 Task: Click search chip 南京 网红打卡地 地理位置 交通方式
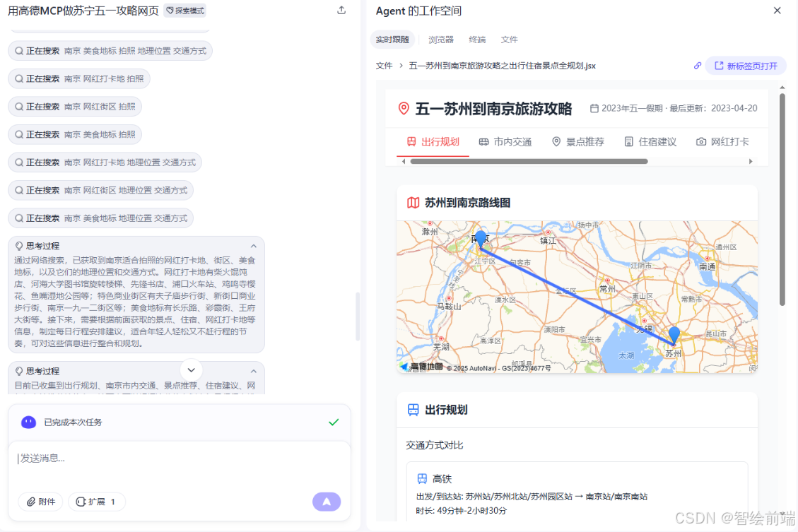pos(105,162)
